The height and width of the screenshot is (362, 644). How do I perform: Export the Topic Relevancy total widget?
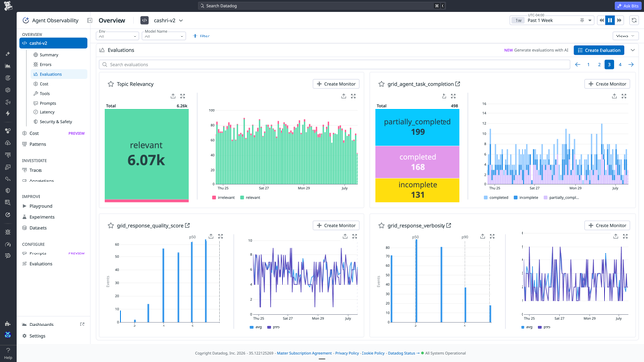[x=173, y=96]
